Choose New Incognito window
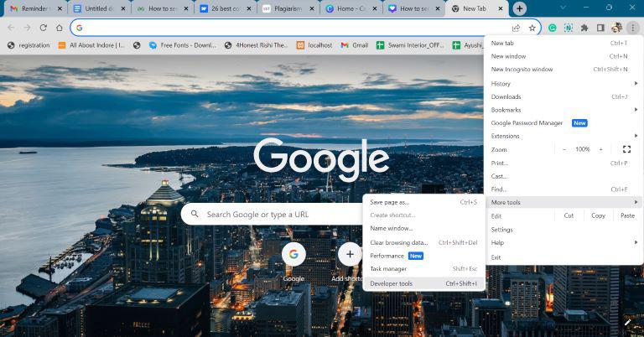The width and height of the screenshot is (644, 337). [x=563, y=70]
